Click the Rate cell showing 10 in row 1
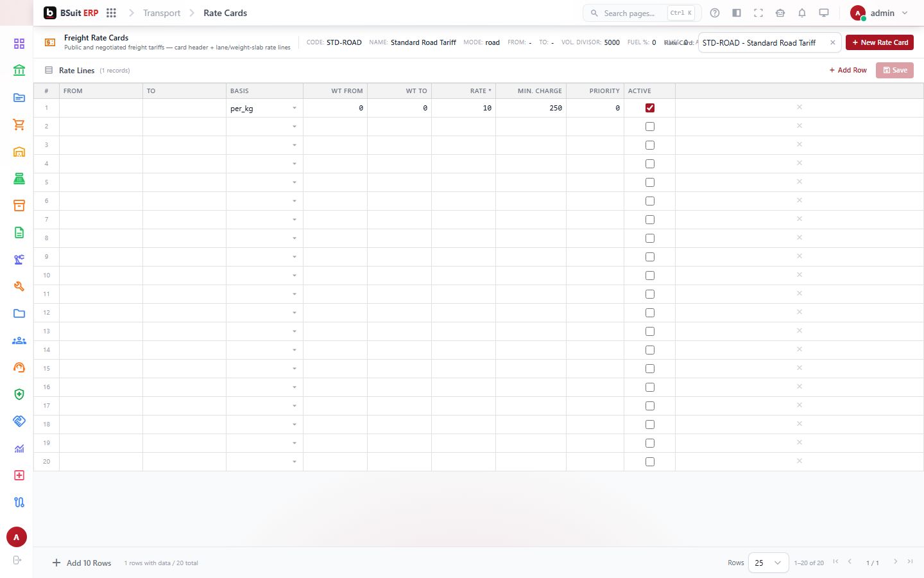 [463, 108]
